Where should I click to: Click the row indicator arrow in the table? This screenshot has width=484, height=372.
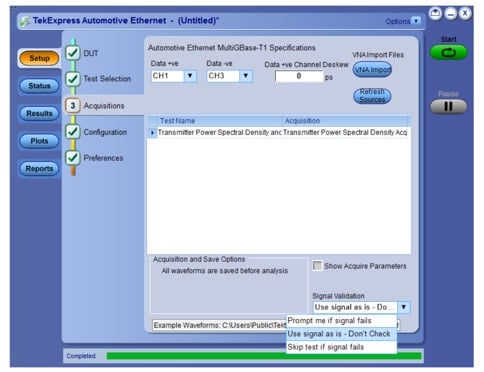(152, 133)
